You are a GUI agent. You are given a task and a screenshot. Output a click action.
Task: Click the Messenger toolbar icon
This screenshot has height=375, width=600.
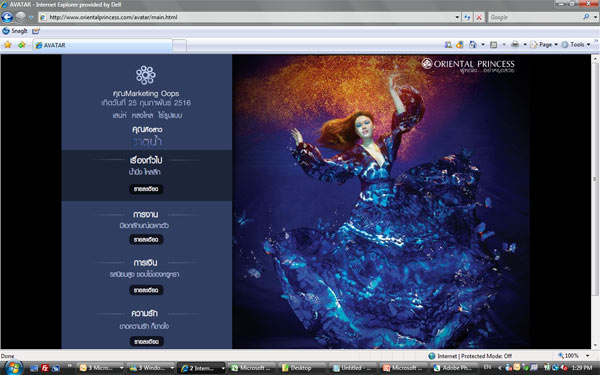[x=460, y=45]
